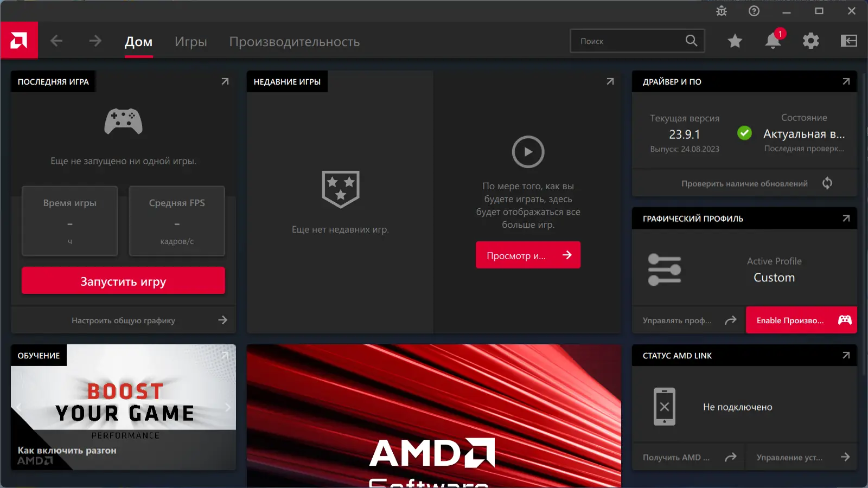Image resolution: width=868 pixels, height=488 pixels.
Task: Expand the ГРАФИЧЕСКИЙ ПРОФИЛЬ panel
Action: (x=846, y=219)
